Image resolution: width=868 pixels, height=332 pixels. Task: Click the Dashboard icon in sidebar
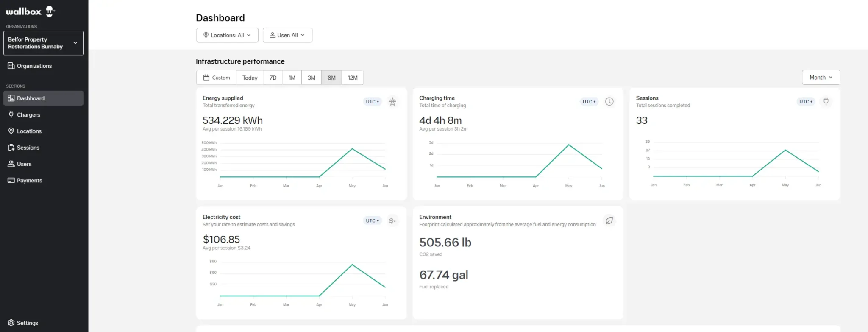point(11,98)
